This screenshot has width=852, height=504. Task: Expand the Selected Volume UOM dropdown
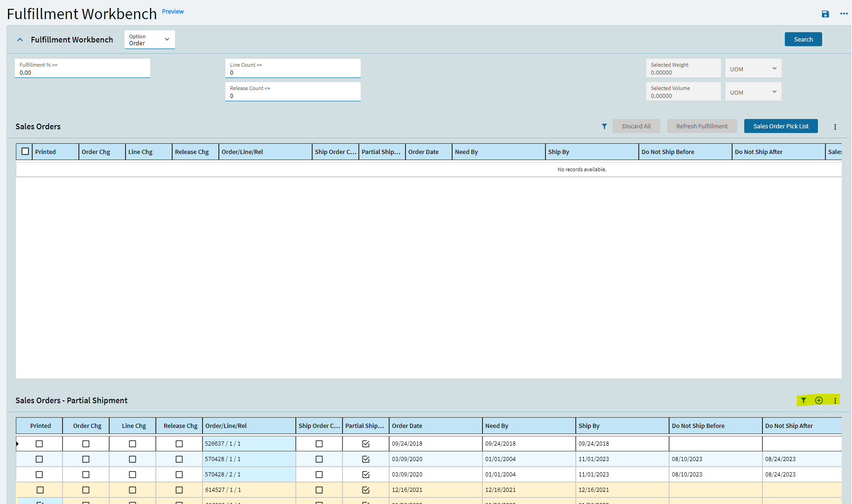[753, 92]
